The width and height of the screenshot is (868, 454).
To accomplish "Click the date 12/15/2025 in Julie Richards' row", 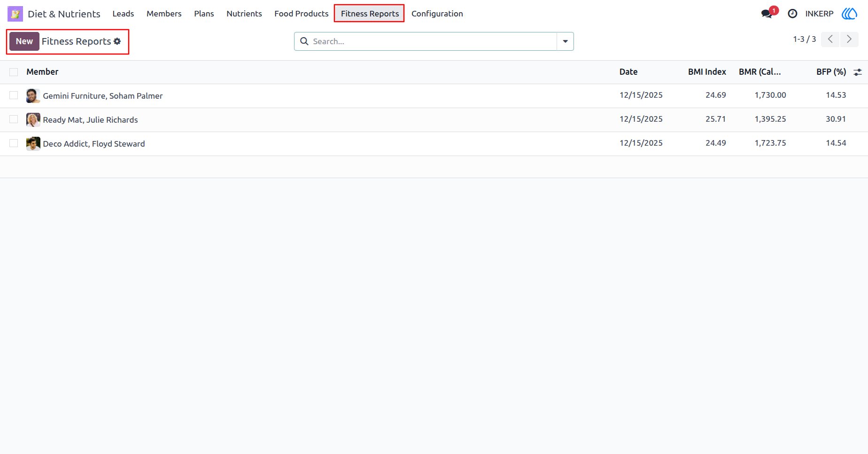I will 641,119.
